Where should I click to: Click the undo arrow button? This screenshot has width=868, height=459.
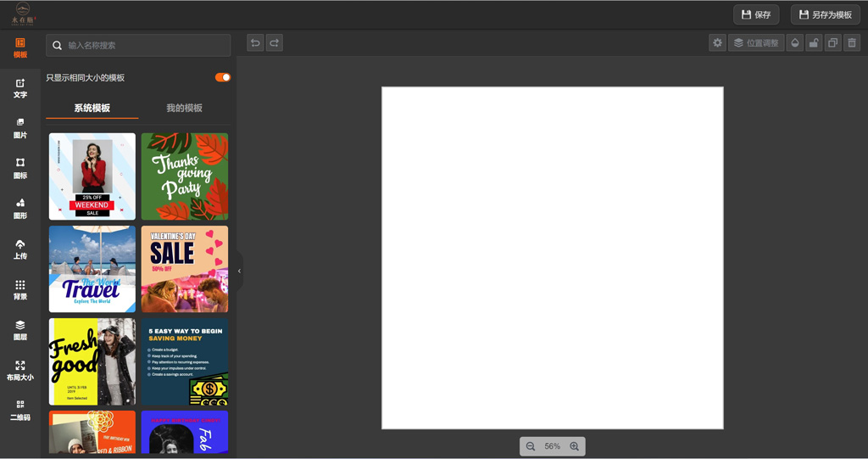[255, 42]
